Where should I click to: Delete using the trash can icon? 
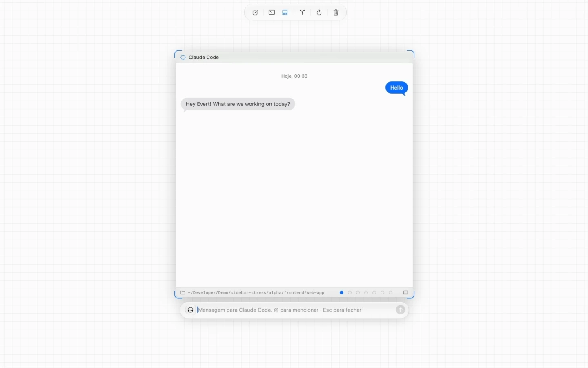click(x=336, y=13)
